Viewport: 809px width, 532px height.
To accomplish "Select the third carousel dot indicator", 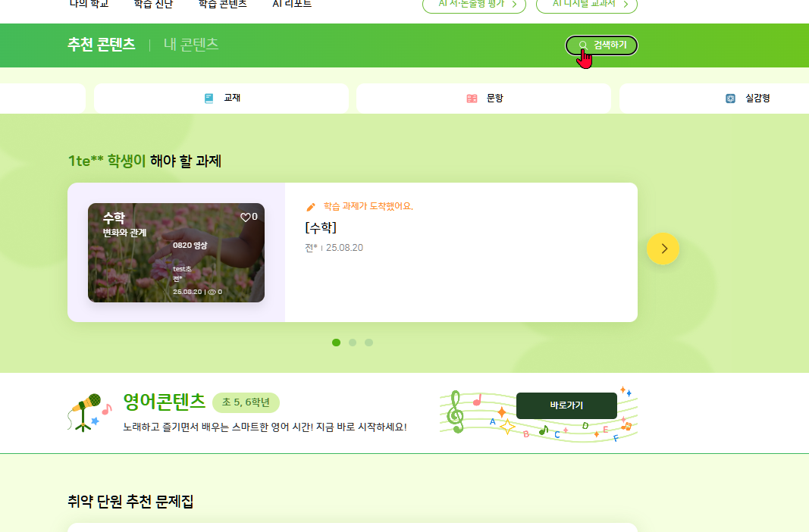I will pos(369,343).
